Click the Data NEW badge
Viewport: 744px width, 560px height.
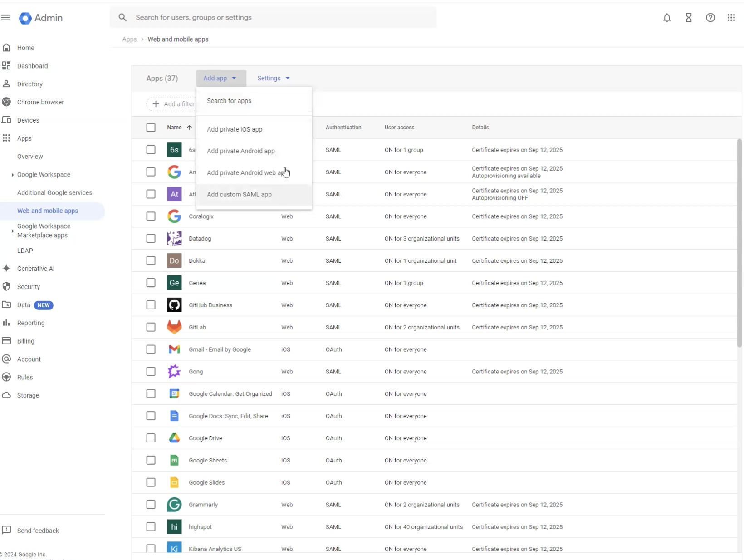44,305
